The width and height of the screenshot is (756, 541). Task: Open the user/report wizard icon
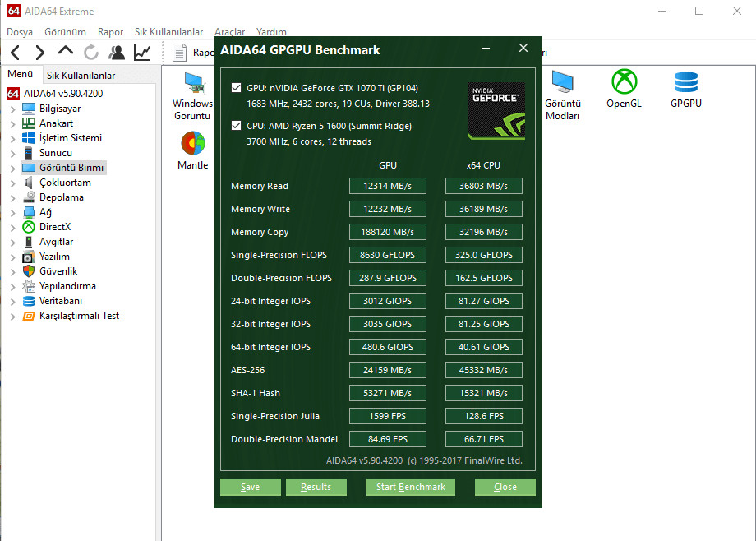(x=117, y=53)
